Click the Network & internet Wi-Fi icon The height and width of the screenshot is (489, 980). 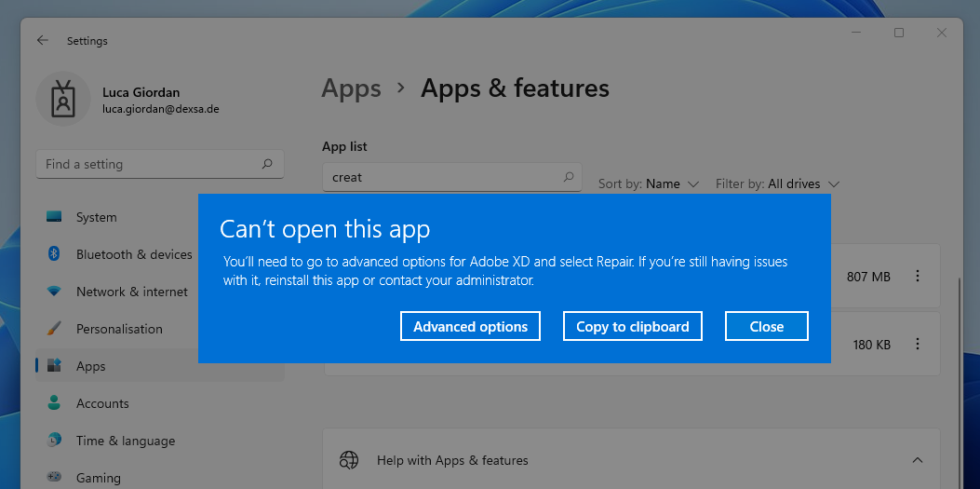(54, 292)
